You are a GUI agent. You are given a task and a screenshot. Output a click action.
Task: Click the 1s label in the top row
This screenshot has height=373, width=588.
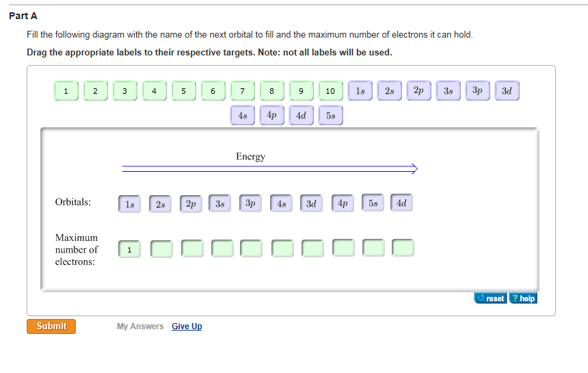click(x=360, y=90)
